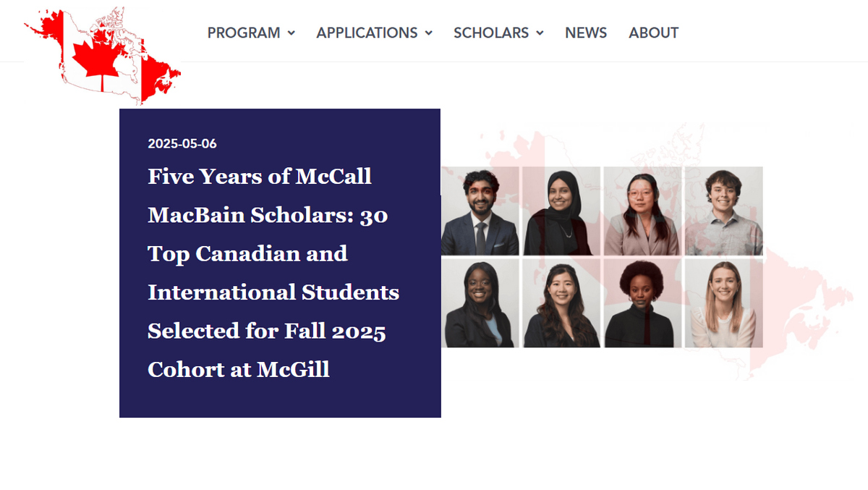The height and width of the screenshot is (490, 868).
Task: Click the 2025-05-06 article date
Action: (x=181, y=143)
